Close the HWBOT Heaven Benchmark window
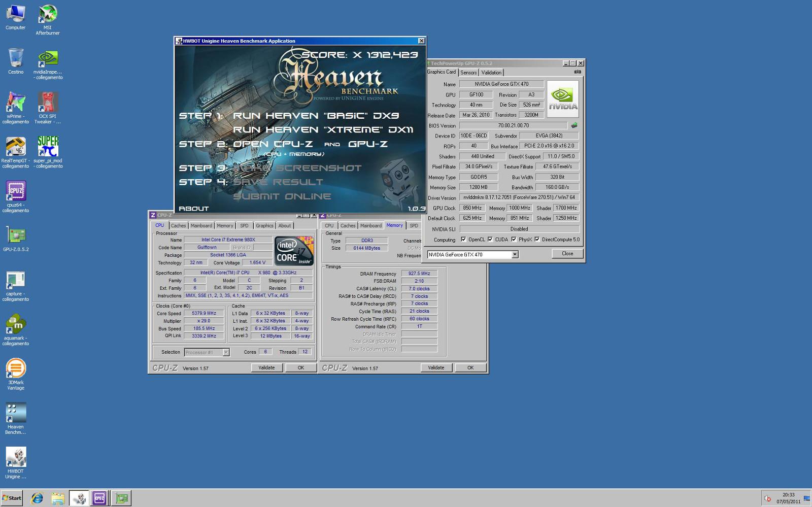Viewport: 812px width, 507px height. click(x=421, y=41)
